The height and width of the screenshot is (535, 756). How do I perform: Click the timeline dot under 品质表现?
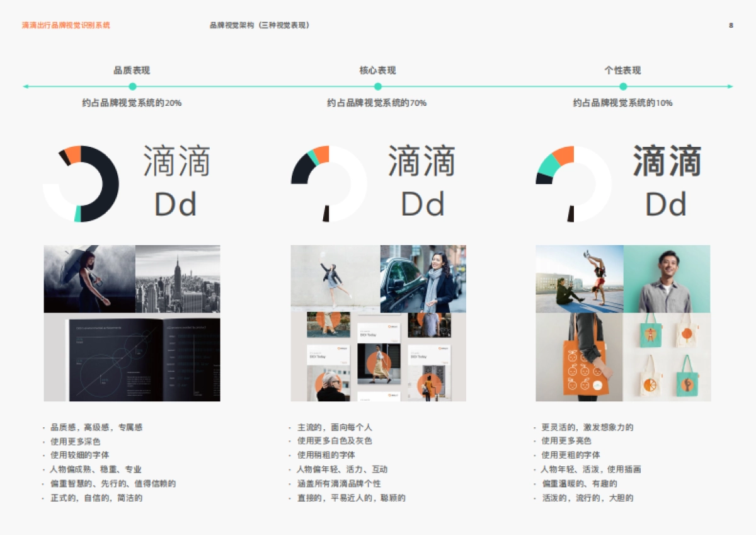click(132, 86)
